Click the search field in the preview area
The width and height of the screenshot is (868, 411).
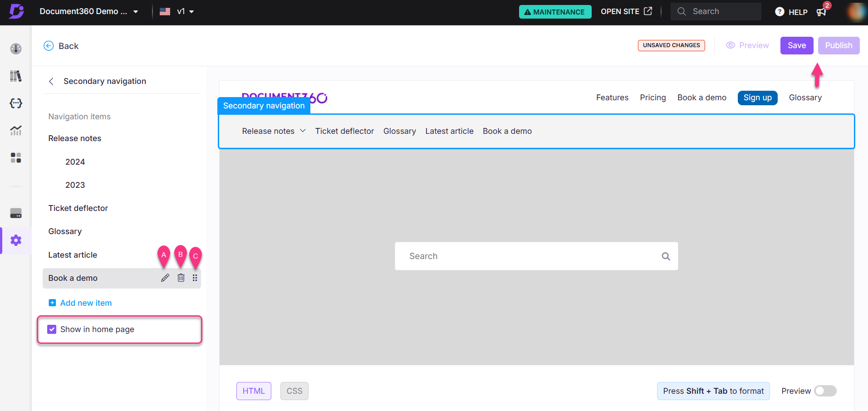536,256
